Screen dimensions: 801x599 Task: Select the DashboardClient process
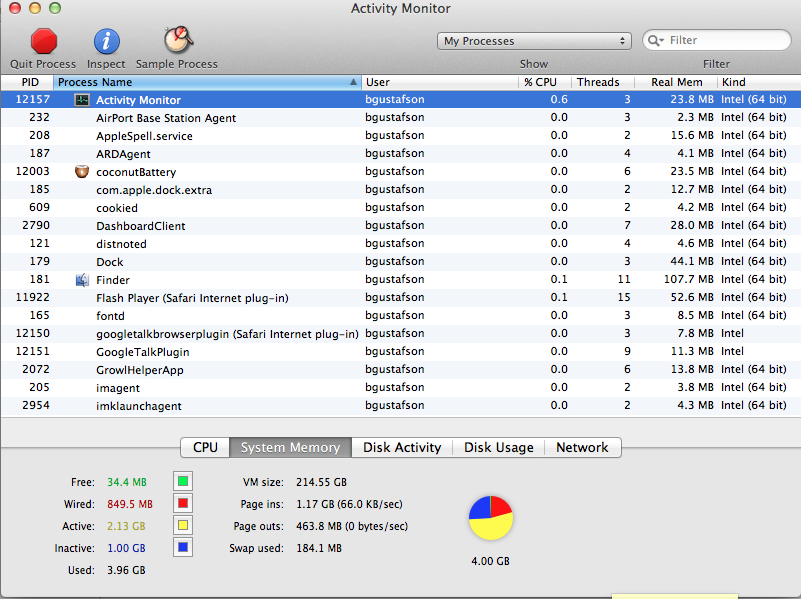click(x=400, y=225)
